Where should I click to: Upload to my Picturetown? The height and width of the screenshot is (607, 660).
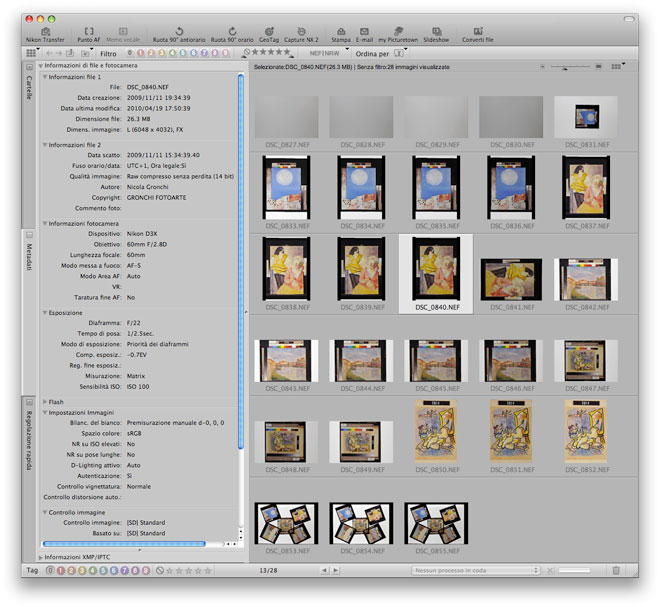398,35
